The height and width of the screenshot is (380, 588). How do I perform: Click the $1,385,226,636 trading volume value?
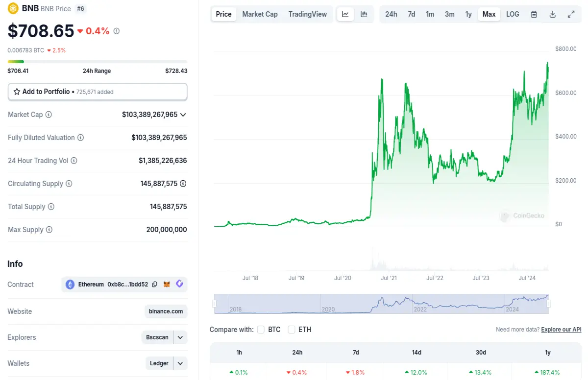click(x=163, y=161)
